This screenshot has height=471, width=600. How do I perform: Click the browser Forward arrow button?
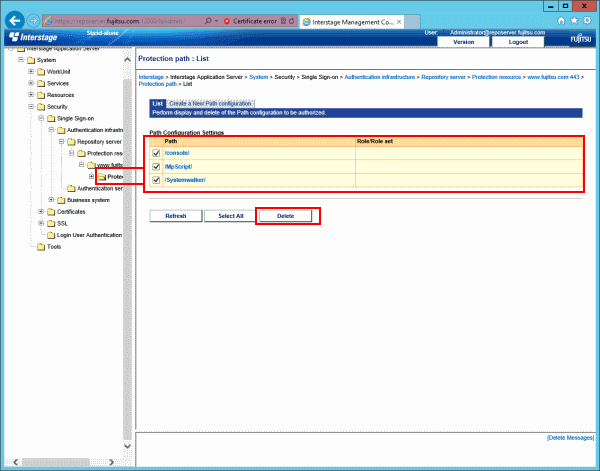pyautogui.click(x=34, y=21)
